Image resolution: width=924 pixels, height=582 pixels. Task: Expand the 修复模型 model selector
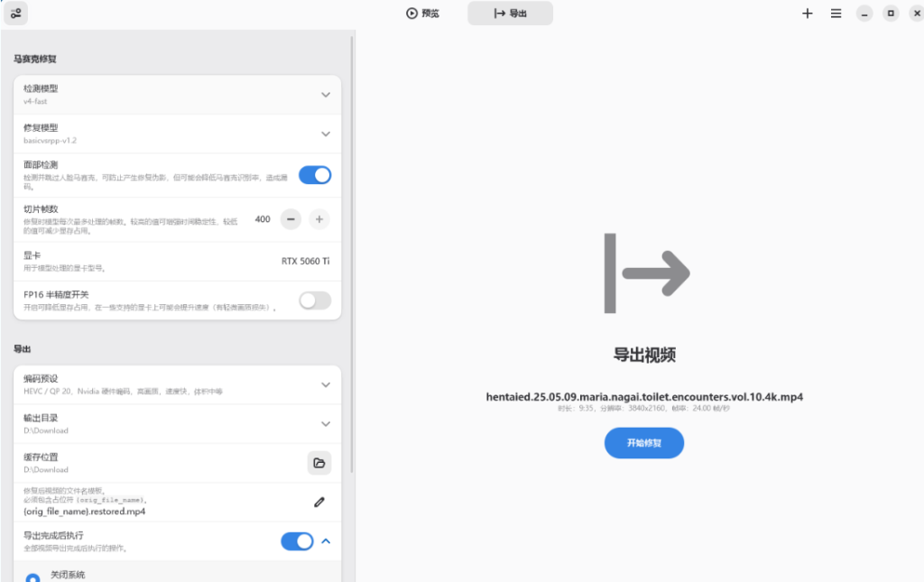pyautogui.click(x=326, y=133)
